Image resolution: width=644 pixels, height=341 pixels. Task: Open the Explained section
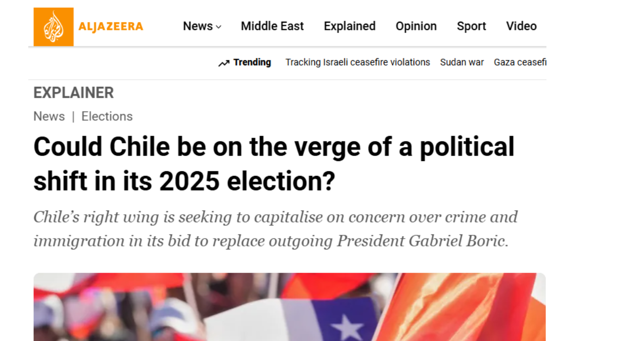[349, 26]
